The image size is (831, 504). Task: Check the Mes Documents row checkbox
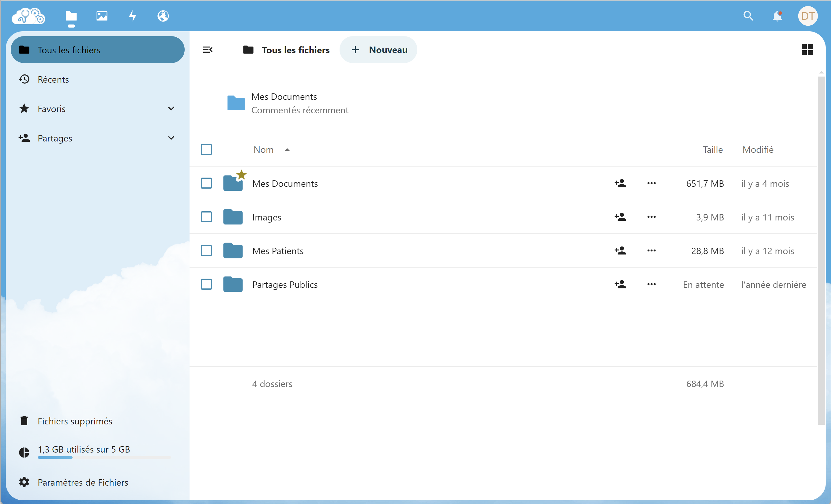(206, 183)
